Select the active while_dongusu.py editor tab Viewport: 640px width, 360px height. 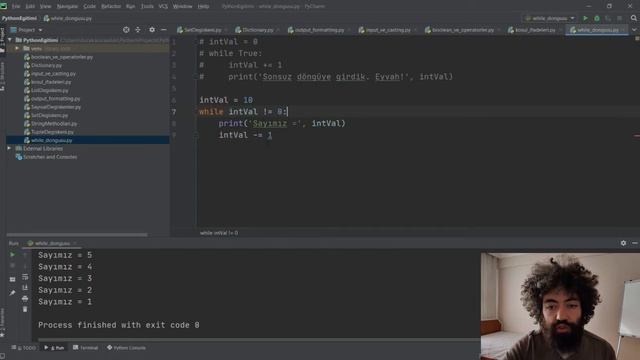[596, 30]
